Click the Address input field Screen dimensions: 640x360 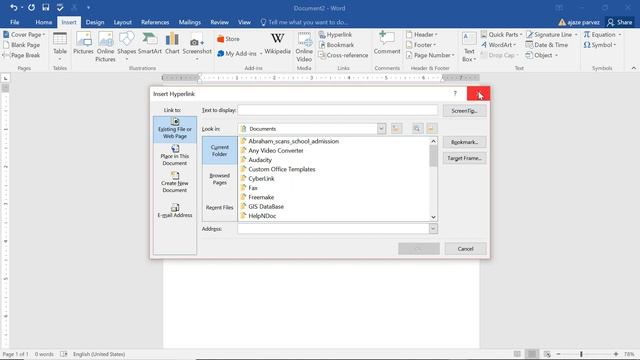[x=333, y=229]
